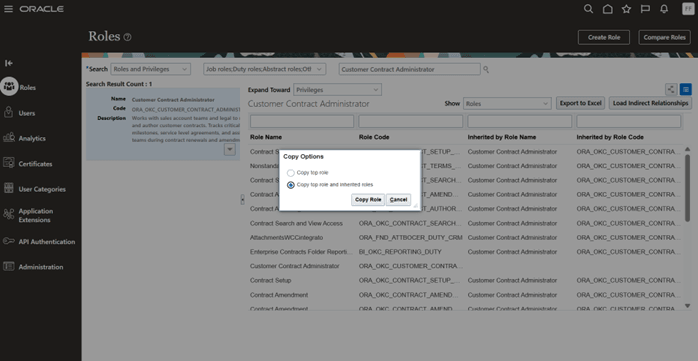Click the Compare Roles button
The image size is (698, 361).
[x=665, y=37]
